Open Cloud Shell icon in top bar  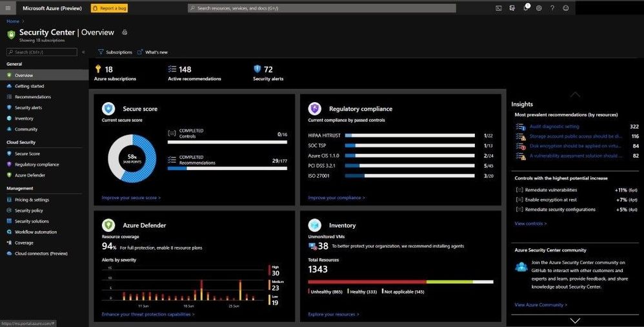coord(499,8)
